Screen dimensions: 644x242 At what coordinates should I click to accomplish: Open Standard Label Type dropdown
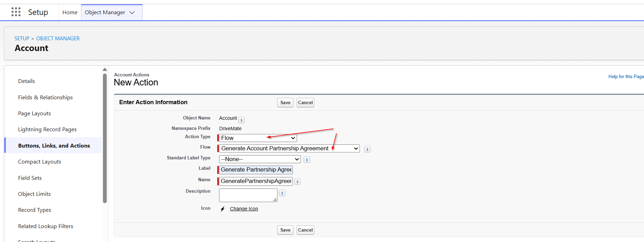pyautogui.click(x=260, y=159)
